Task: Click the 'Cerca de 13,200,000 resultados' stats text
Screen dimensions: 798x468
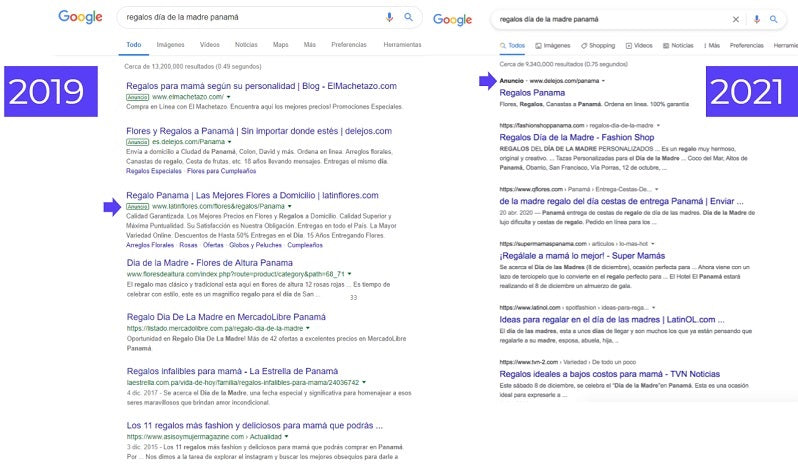Action: [x=193, y=67]
